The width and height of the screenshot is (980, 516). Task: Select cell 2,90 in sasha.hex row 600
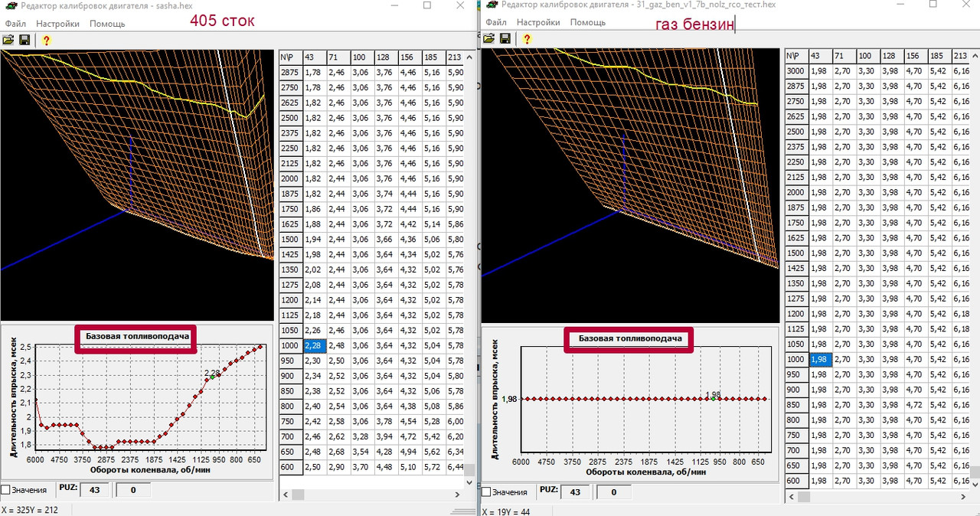click(338, 467)
